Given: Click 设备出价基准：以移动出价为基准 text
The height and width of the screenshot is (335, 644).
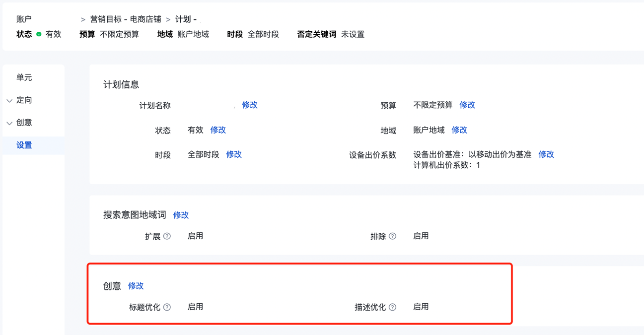Looking at the screenshot, I should [x=472, y=154].
